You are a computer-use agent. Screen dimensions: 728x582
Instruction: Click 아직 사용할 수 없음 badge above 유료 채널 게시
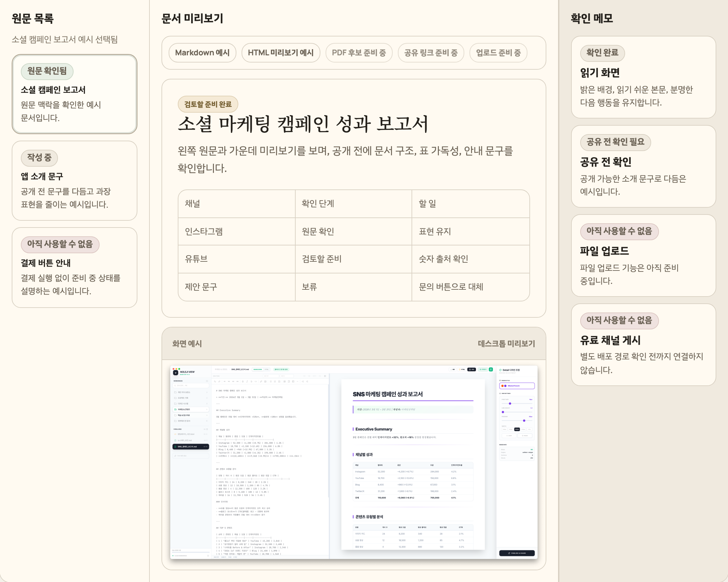click(619, 320)
